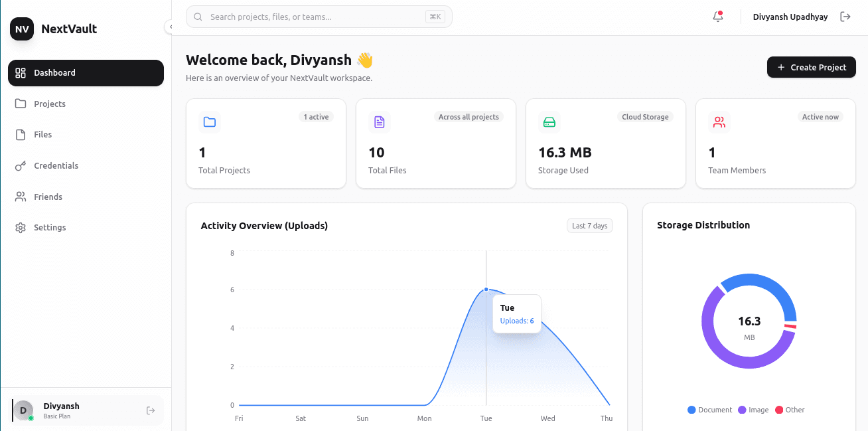Open the Projects page

86,104
